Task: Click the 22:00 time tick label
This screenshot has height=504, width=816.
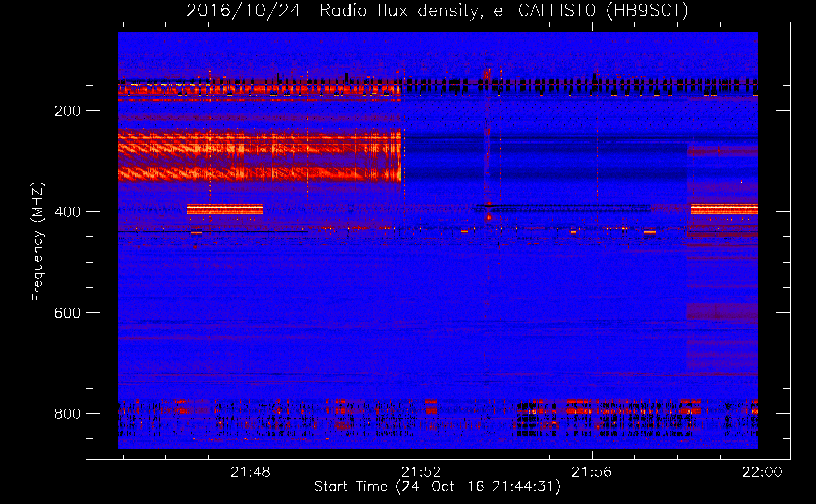Action: click(x=762, y=472)
